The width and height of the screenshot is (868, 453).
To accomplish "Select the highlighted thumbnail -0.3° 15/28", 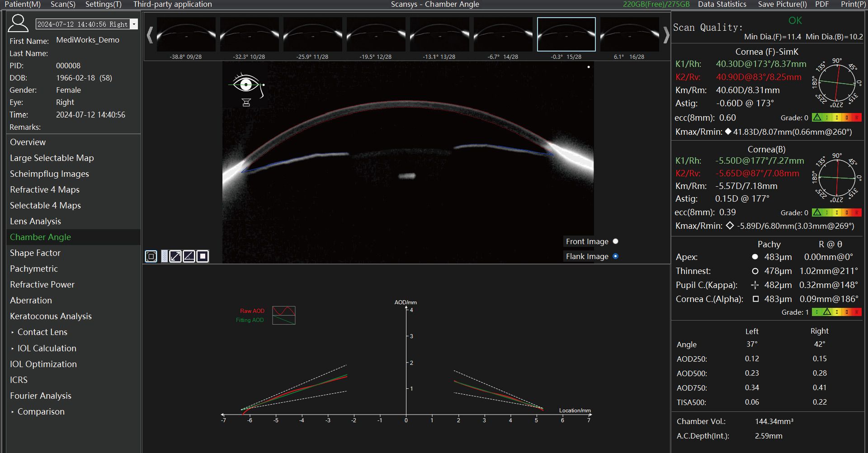I will click(x=566, y=35).
